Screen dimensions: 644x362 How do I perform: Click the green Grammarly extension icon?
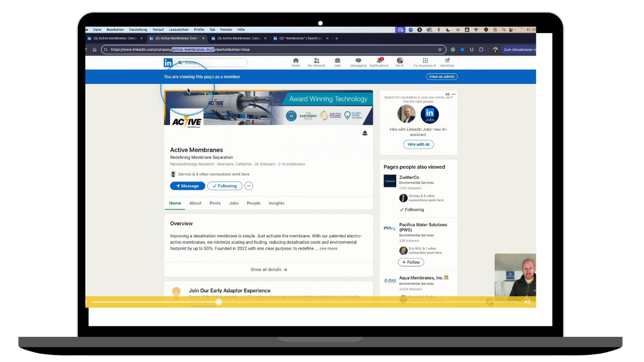click(453, 50)
